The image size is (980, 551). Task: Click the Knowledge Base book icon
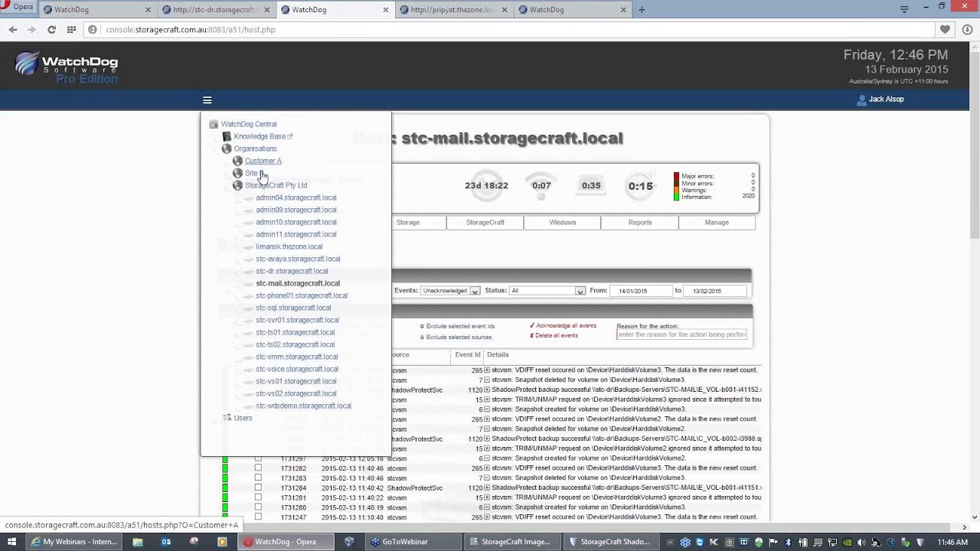[x=227, y=136]
